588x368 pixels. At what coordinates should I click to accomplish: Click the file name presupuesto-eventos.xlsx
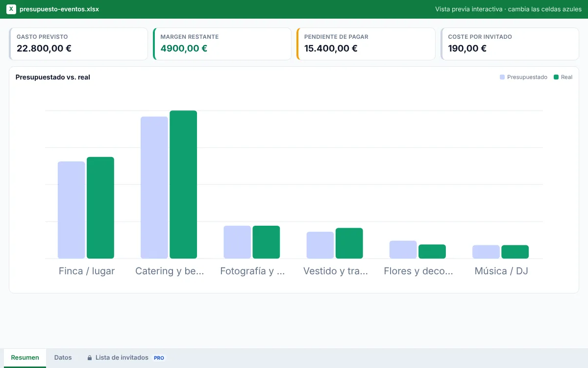pos(59,9)
